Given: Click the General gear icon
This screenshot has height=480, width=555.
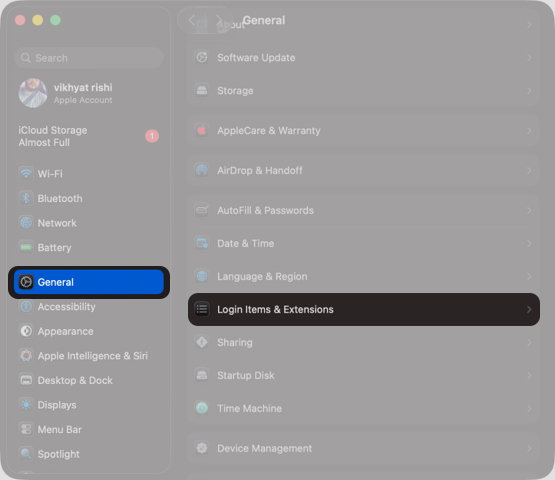Looking at the screenshot, I should pyautogui.click(x=26, y=282).
